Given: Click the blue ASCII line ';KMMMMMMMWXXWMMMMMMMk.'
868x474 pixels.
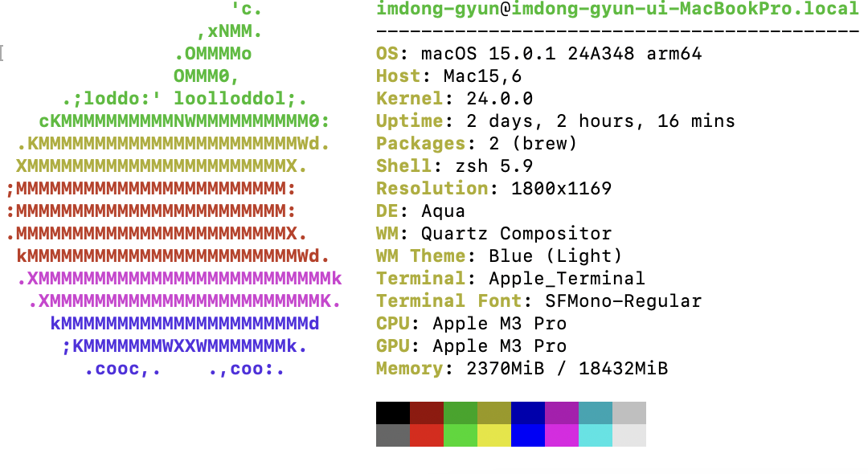Looking at the screenshot, I should tap(184, 346).
